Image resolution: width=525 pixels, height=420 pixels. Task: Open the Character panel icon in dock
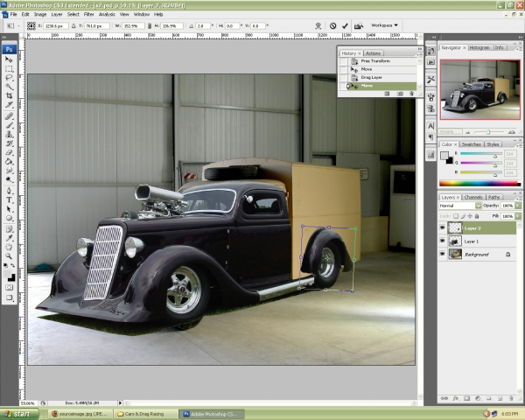pos(430,126)
